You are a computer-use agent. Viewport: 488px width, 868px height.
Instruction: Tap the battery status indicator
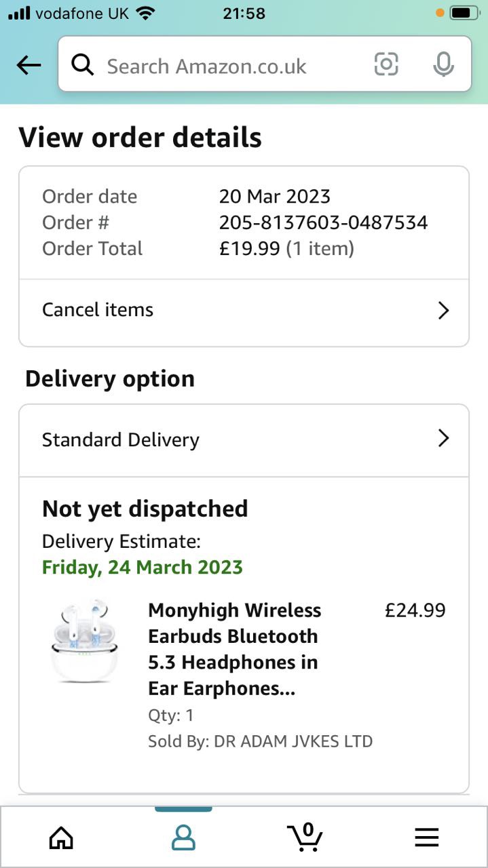click(x=464, y=13)
